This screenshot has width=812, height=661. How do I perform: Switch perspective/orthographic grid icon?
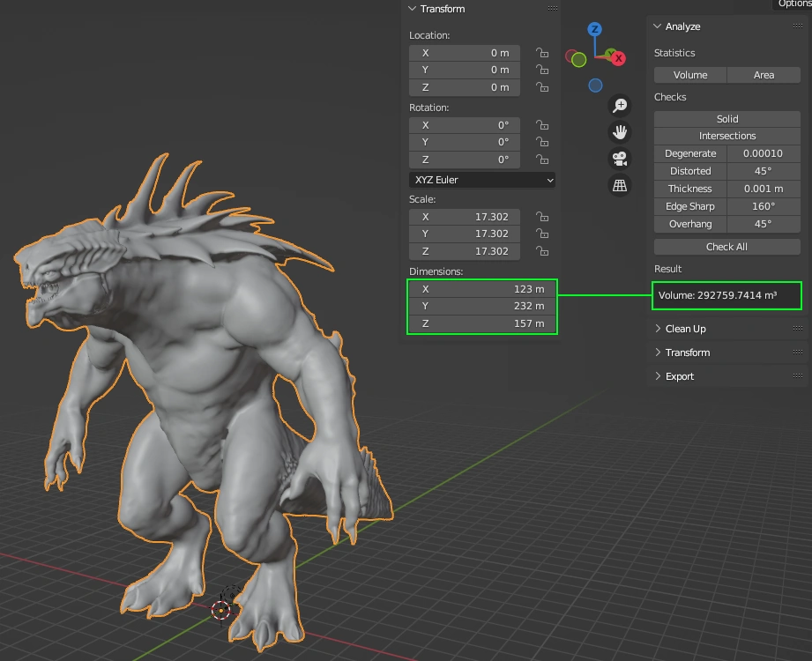(619, 185)
